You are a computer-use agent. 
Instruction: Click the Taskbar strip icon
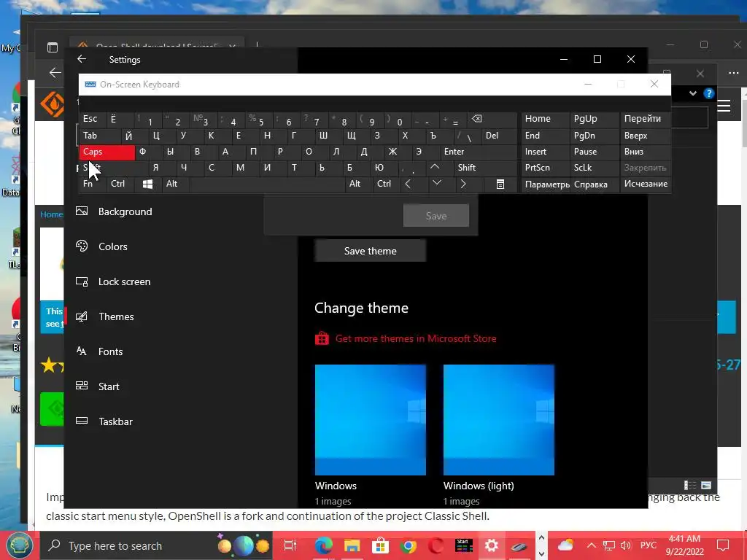(82, 421)
